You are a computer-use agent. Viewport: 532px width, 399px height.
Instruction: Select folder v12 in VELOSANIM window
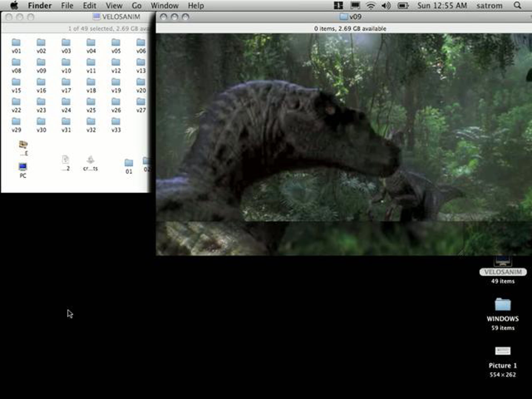(116, 65)
